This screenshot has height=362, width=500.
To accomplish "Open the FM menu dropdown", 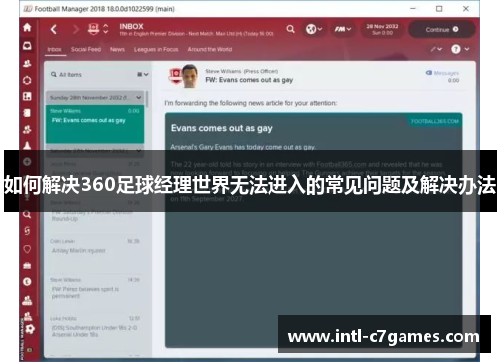I will click(343, 29).
